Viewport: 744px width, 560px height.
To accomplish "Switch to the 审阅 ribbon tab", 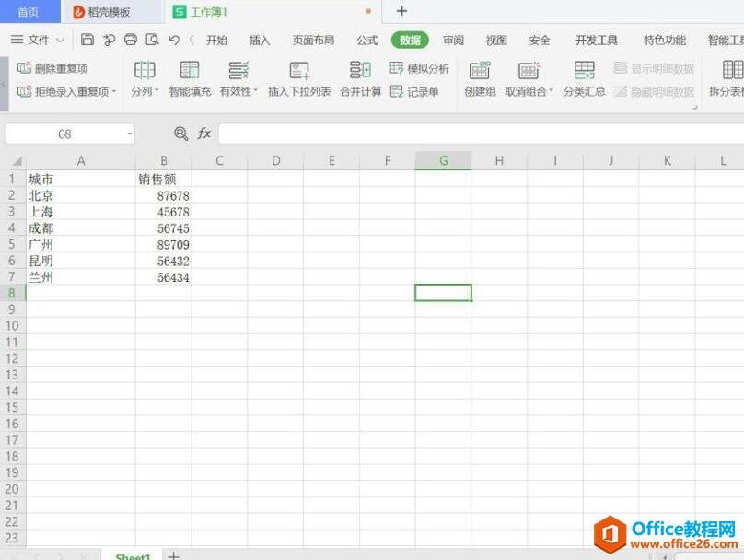I will pos(453,40).
